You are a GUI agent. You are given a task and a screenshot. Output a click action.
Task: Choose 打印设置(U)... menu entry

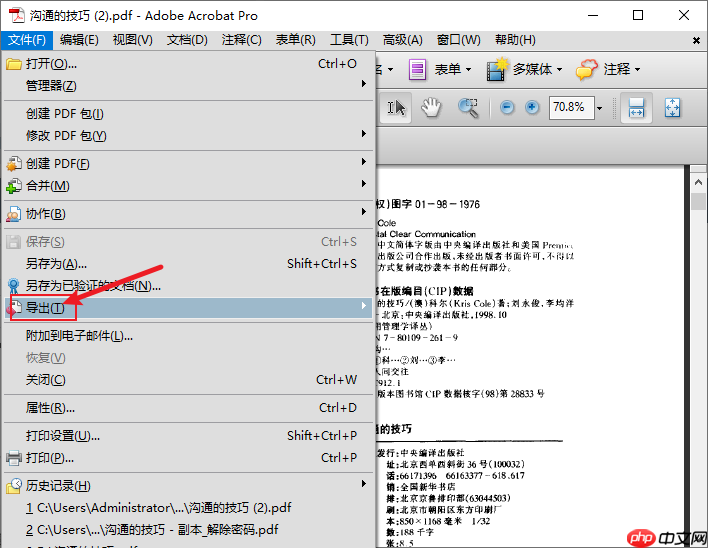(188, 436)
